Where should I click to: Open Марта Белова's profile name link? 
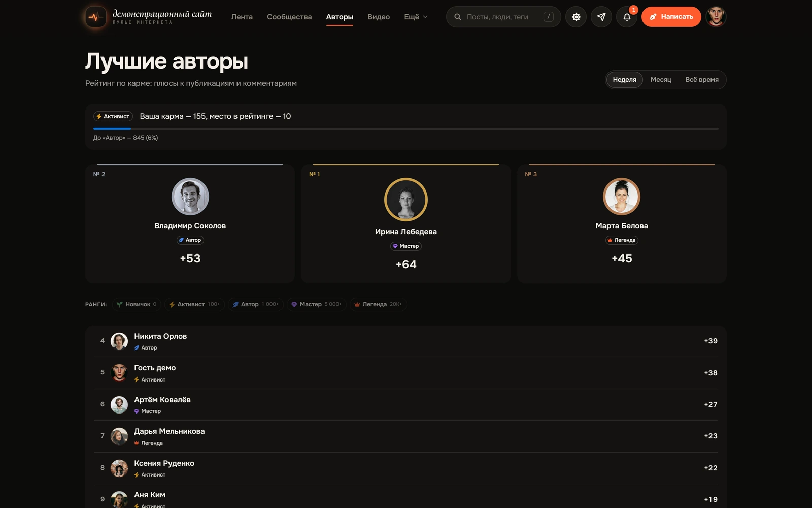click(622, 226)
